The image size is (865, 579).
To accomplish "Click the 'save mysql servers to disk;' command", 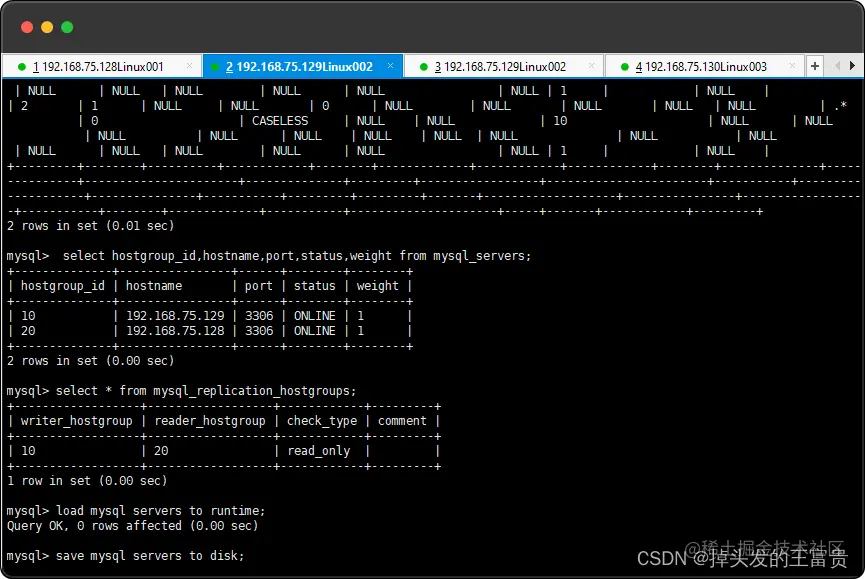I will coord(150,556).
